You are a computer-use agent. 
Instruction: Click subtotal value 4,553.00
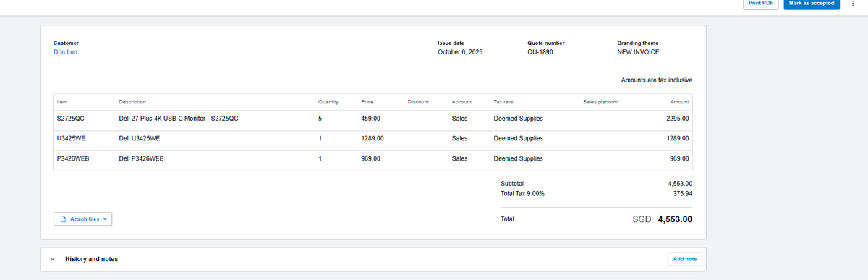tap(680, 184)
